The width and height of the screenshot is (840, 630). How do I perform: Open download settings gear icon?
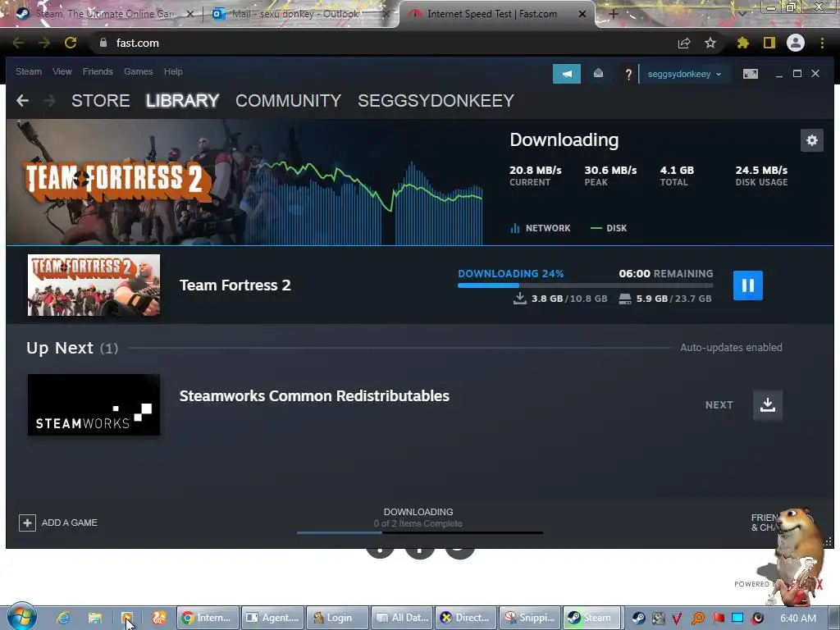click(811, 140)
